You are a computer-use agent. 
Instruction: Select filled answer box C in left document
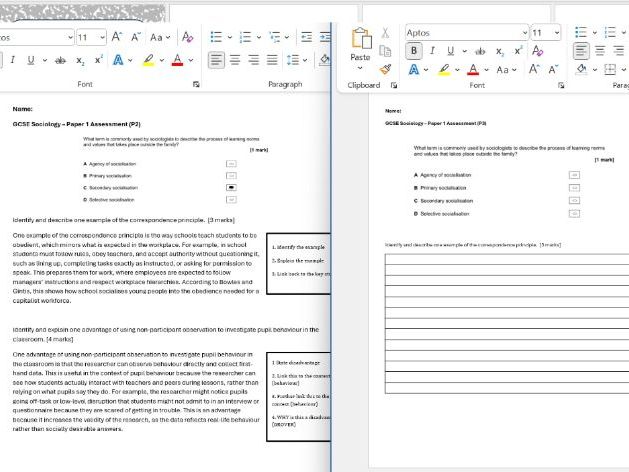pos(231,187)
